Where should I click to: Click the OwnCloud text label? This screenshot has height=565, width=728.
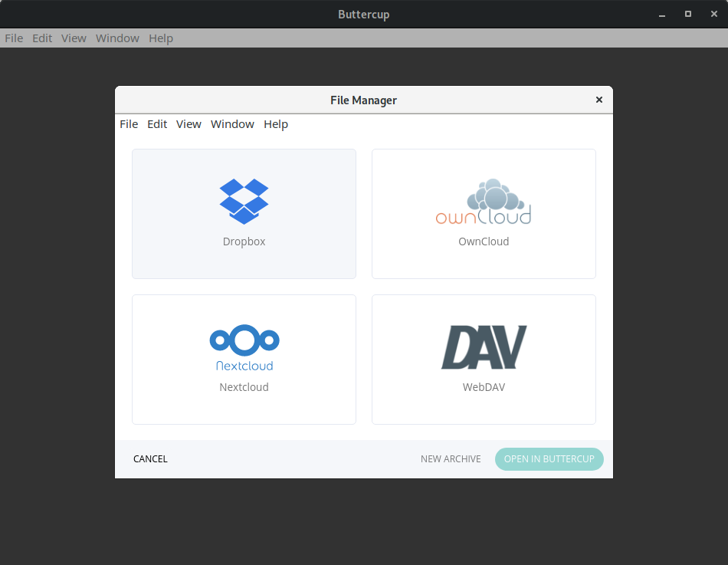484,241
